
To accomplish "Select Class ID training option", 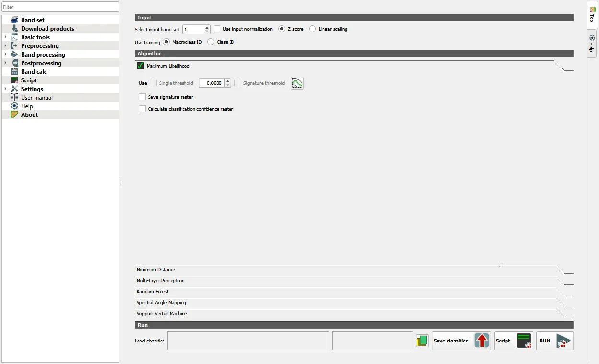I will (x=211, y=42).
